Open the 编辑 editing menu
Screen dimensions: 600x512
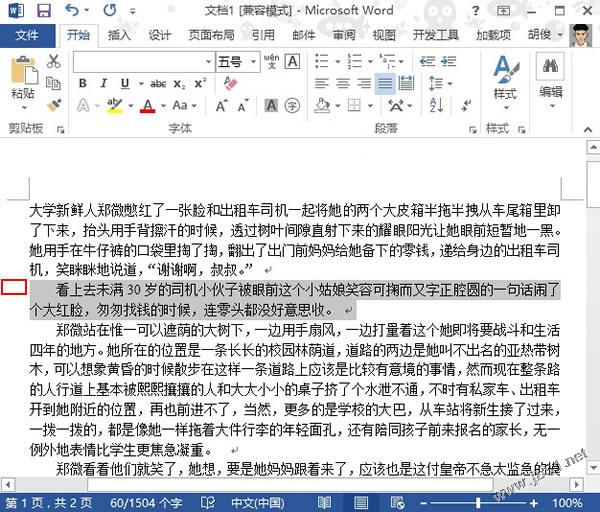click(x=550, y=80)
